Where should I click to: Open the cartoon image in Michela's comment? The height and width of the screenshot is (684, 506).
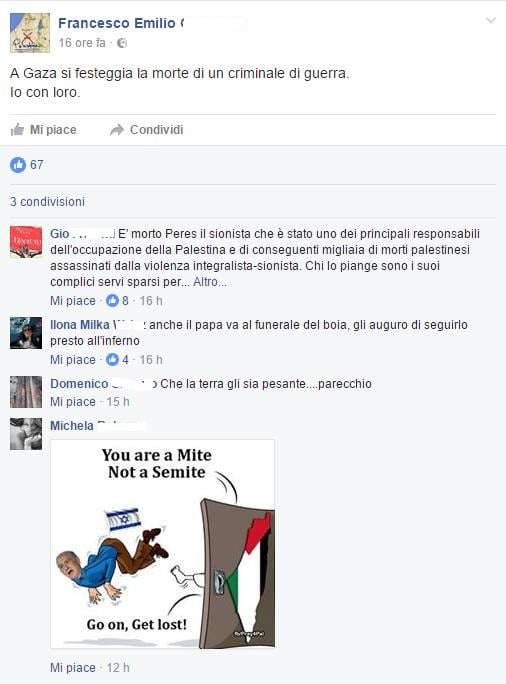click(163, 544)
